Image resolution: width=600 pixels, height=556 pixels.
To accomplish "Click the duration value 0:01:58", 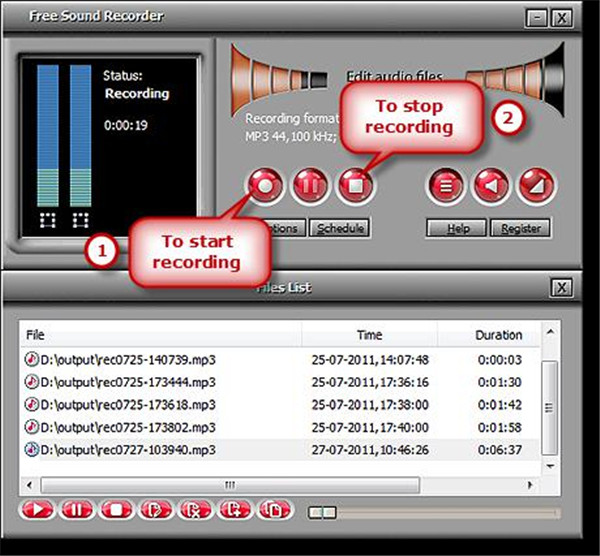I will point(500,427).
